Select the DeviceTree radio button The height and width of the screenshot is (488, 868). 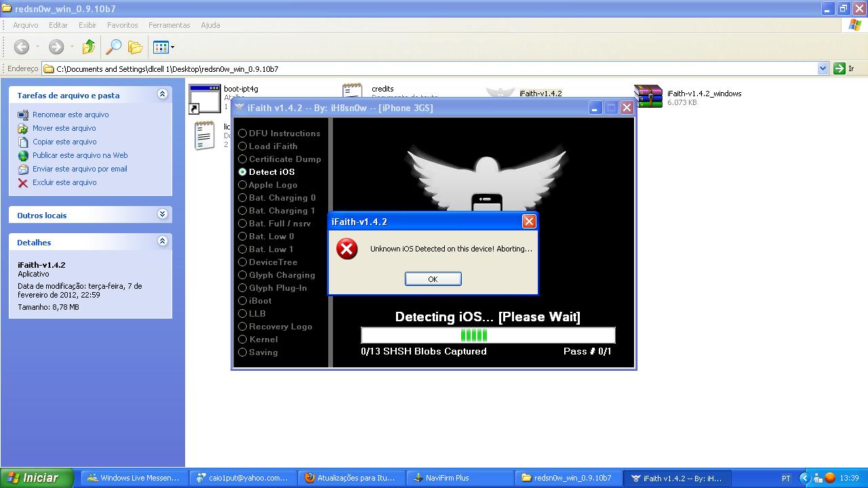[242, 262]
